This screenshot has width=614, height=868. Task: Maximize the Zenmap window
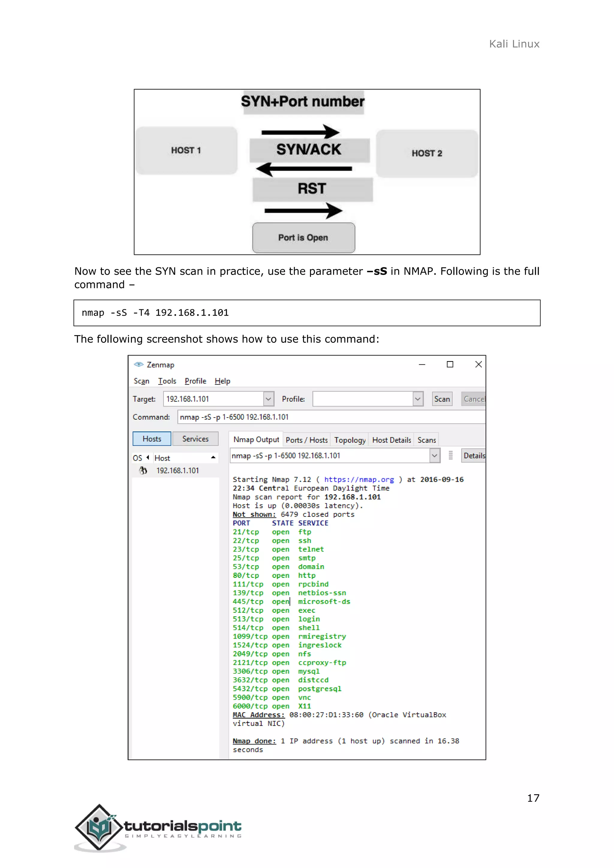click(450, 364)
